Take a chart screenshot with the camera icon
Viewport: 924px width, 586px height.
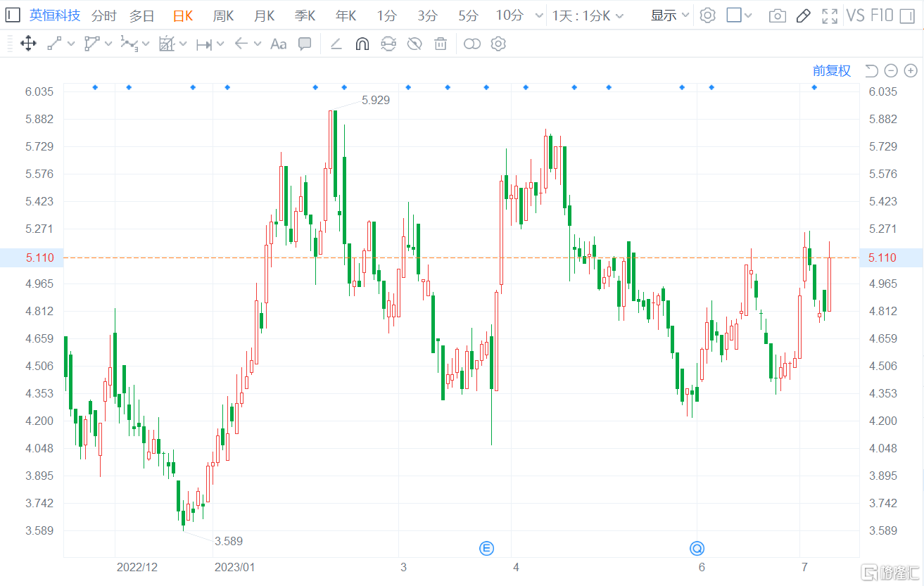pos(777,15)
